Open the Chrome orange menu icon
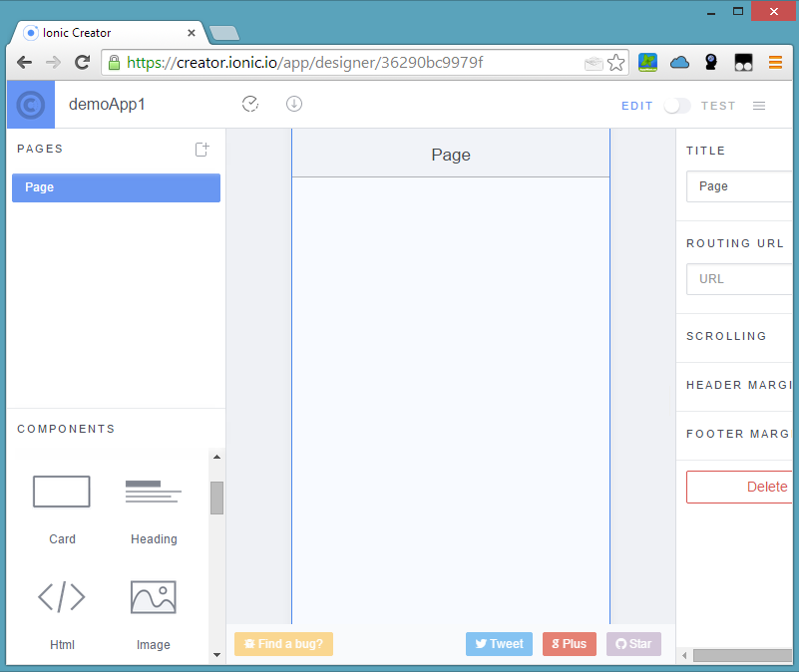Image resolution: width=799 pixels, height=672 pixels. pyautogui.click(x=775, y=63)
